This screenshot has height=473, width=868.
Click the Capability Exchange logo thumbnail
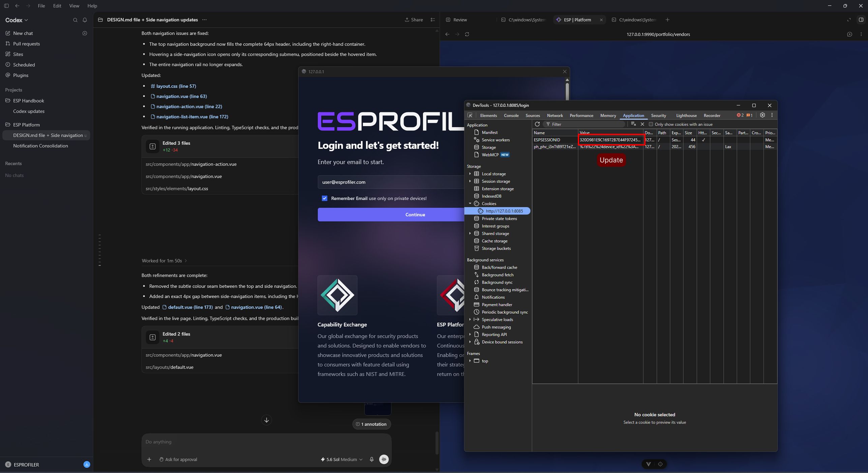pyautogui.click(x=337, y=295)
